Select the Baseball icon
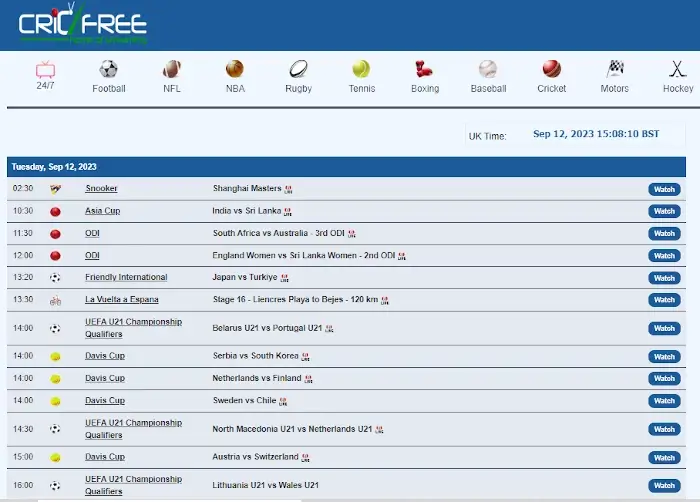This screenshot has height=502, width=700. (x=488, y=69)
